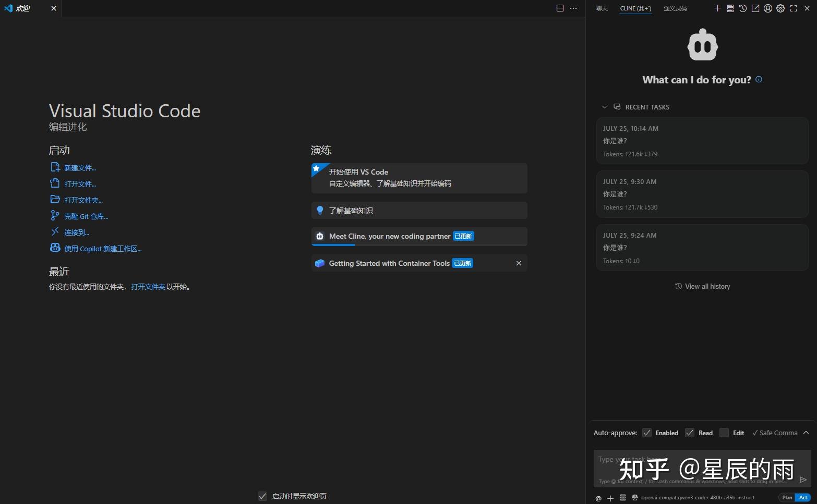Expand auto-approve options chevron
The image size is (817, 504).
pos(806,433)
